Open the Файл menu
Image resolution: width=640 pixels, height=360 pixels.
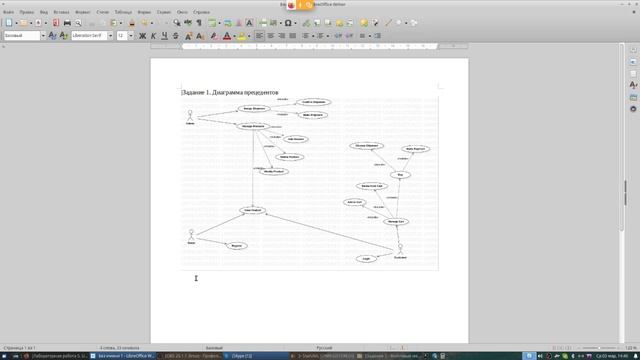[8, 12]
